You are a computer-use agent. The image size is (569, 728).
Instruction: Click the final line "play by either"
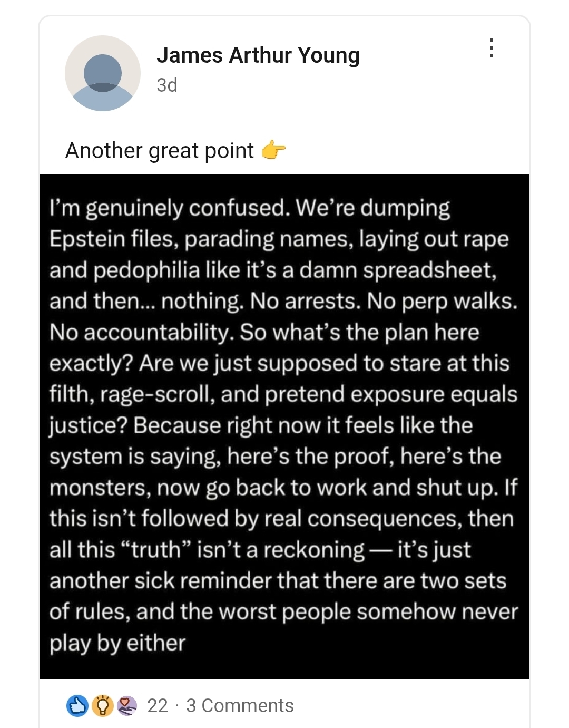point(117,643)
